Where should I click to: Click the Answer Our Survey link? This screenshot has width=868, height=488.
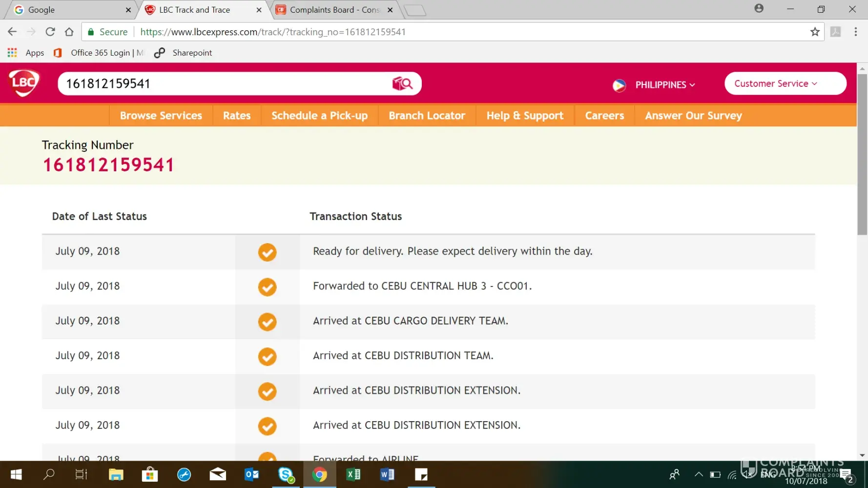[x=693, y=116]
